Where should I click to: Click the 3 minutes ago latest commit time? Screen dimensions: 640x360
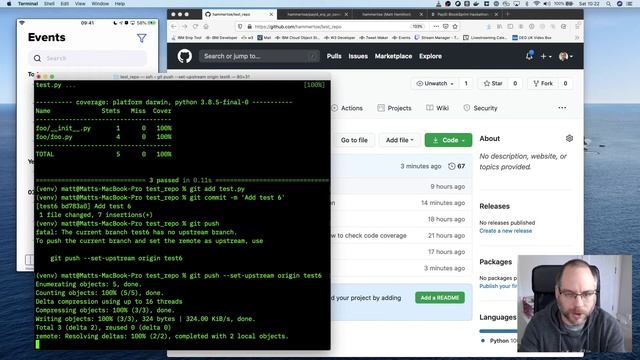click(420, 166)
